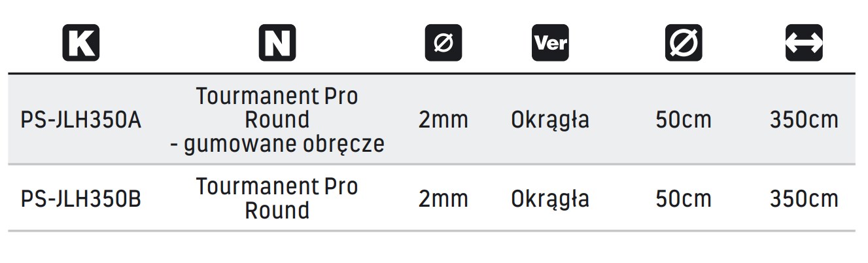868x263 pixels.
Task: Click 'Tourmanent Pro' text in the PS-JLH350B row
Action: 277,187
